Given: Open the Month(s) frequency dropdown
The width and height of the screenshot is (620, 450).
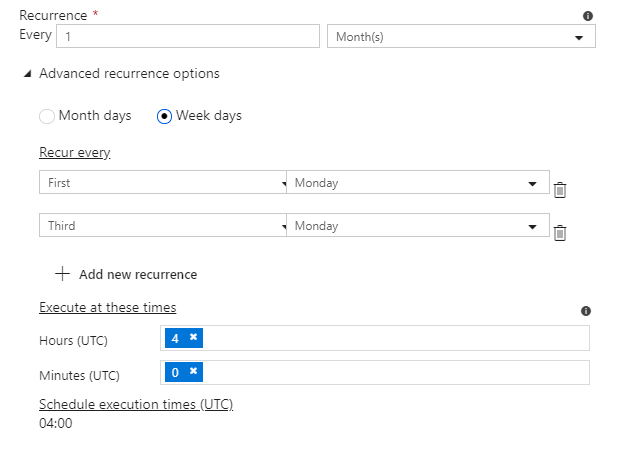Looking at the screenshot, I should (x=461, y=37).
